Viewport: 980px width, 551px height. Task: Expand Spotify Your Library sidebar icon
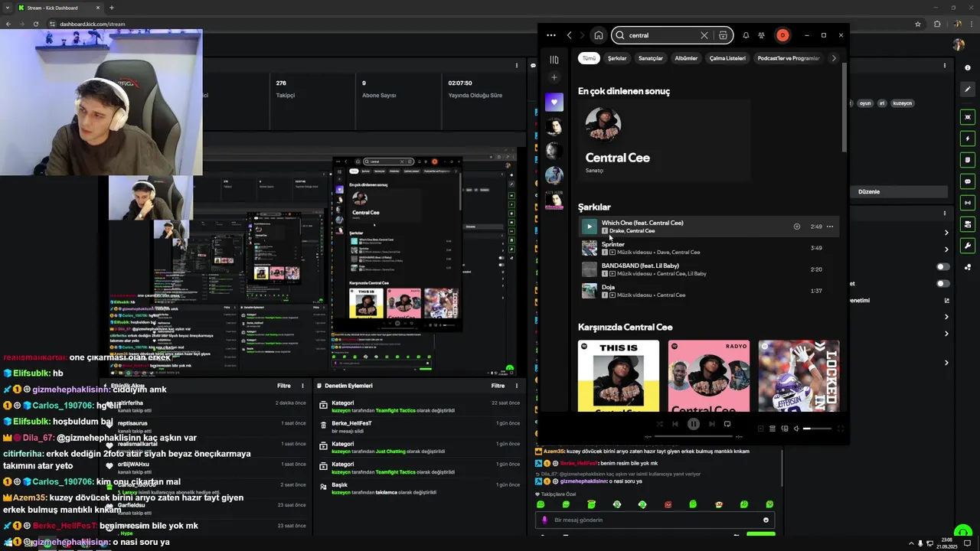[x=554, y=60]
